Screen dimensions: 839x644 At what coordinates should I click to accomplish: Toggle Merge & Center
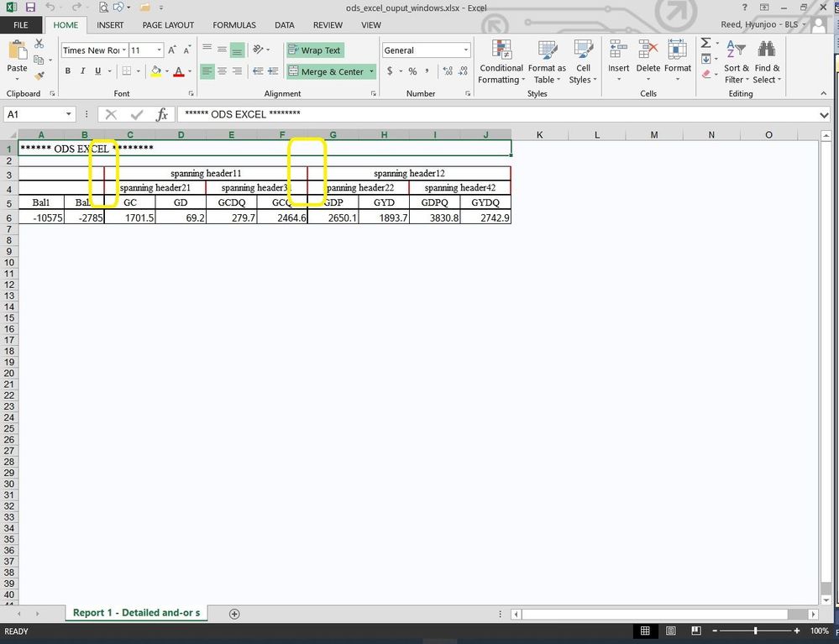(327, 71)
